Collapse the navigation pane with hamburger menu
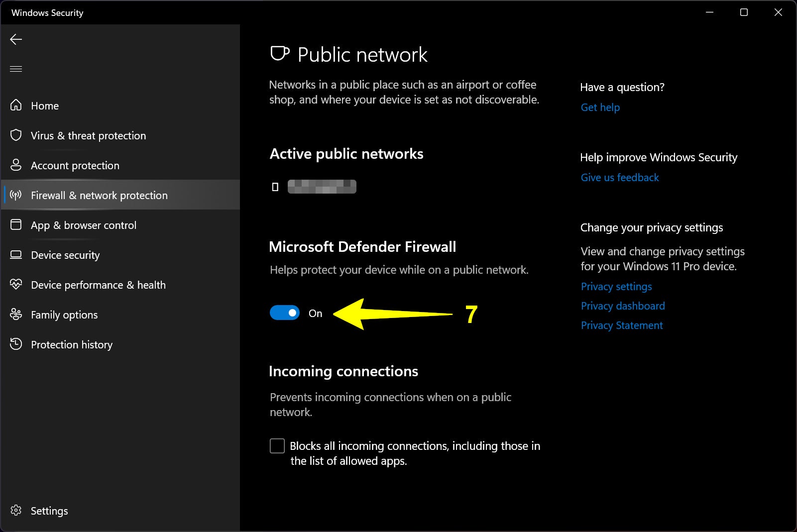797x532 pixels. (x=15, y=69)
